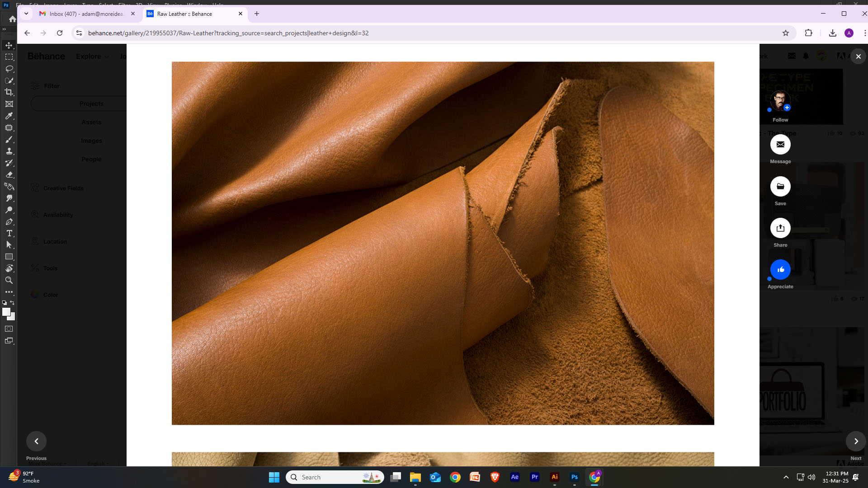868x488 pixels.
Task: Open a new Chrome tab
Action: [257, 14]
